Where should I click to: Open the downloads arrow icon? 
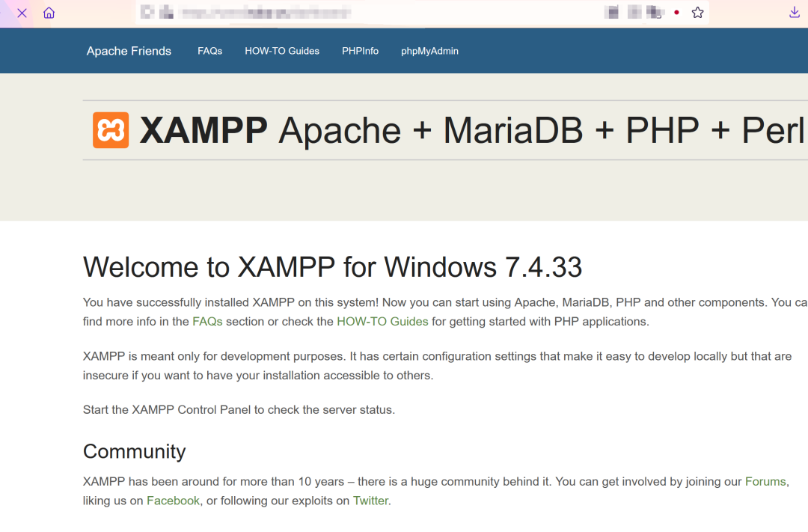[794, 13]
